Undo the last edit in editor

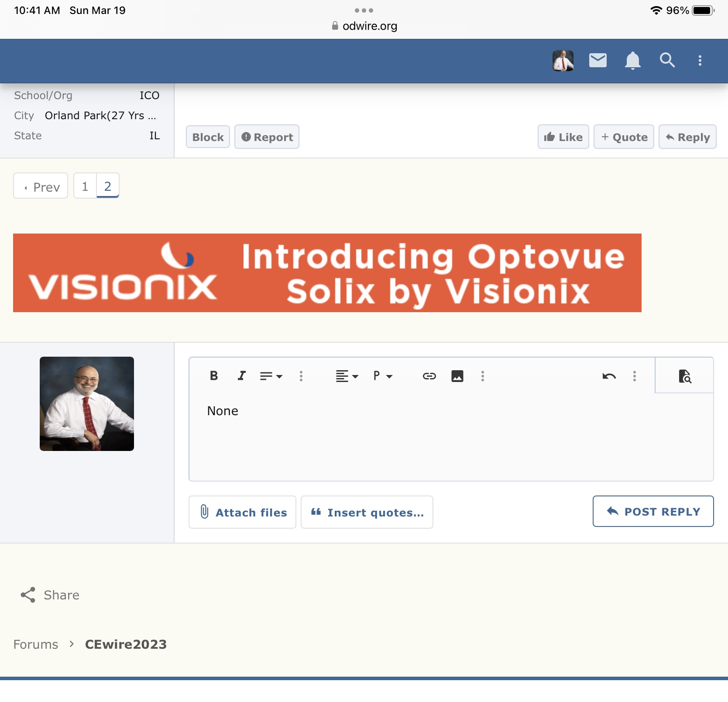click(x=609, y=376)
